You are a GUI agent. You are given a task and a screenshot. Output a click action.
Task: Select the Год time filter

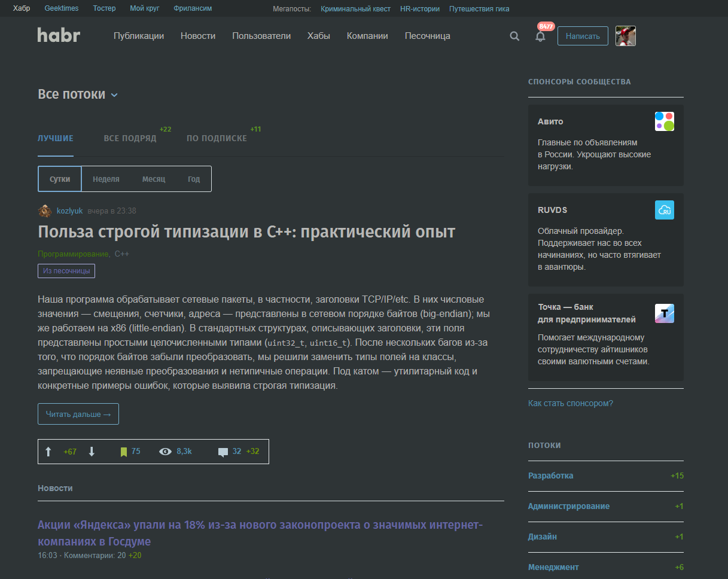(193, 178)
